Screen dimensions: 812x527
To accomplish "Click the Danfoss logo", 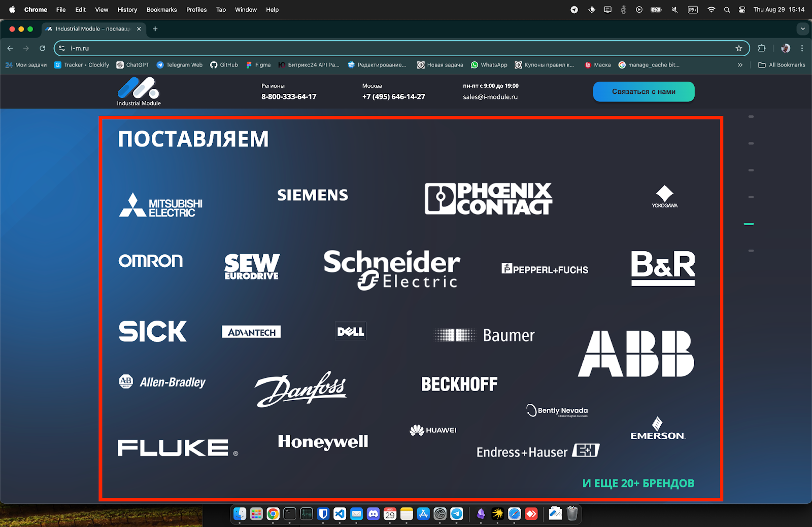I will tap(301, 389).
